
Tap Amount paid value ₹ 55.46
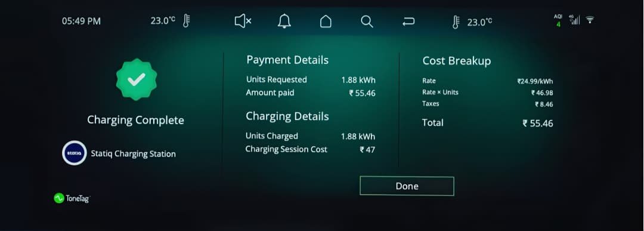point(363,93)
